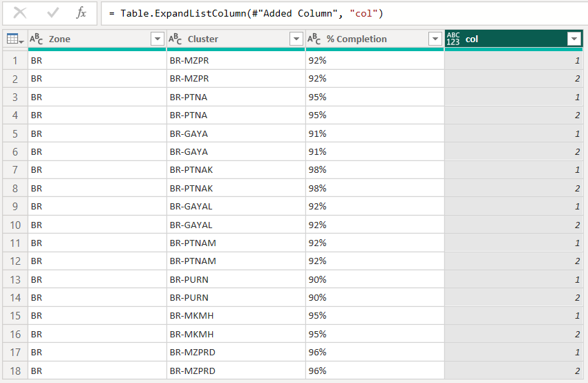
Task: Change % Completion ABC data type icon
Action: click(314, 39)
